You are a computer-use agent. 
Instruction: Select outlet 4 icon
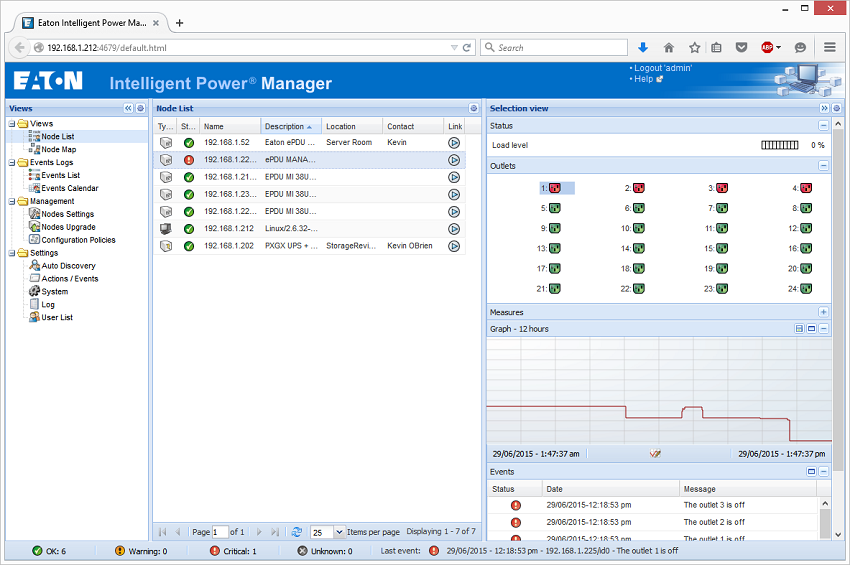[x=806, y=188]
